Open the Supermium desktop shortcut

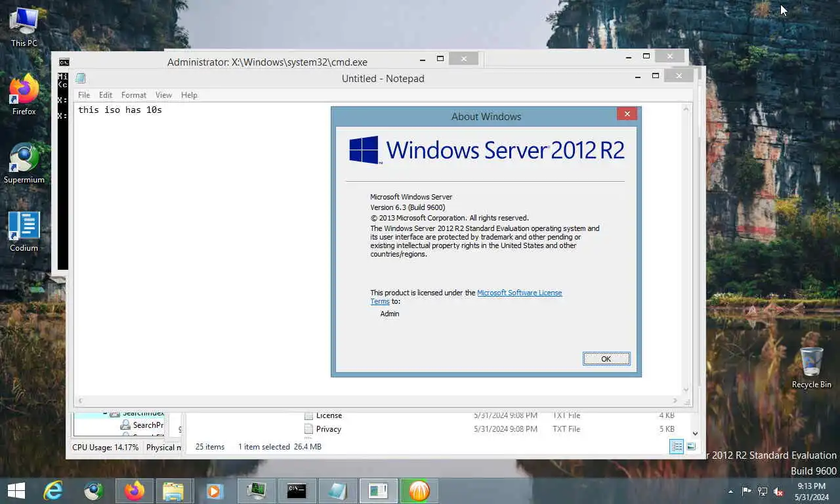(x=24, y=164)
